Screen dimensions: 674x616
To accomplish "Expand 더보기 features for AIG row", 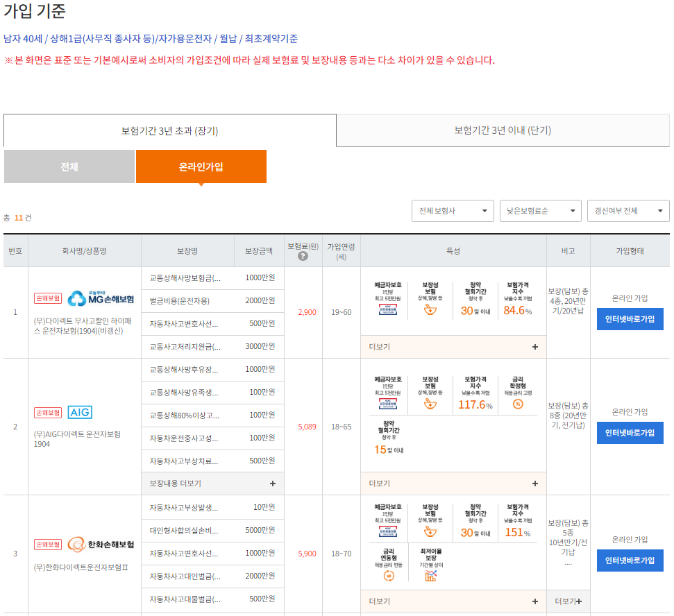I will click(x=453, y=484).
